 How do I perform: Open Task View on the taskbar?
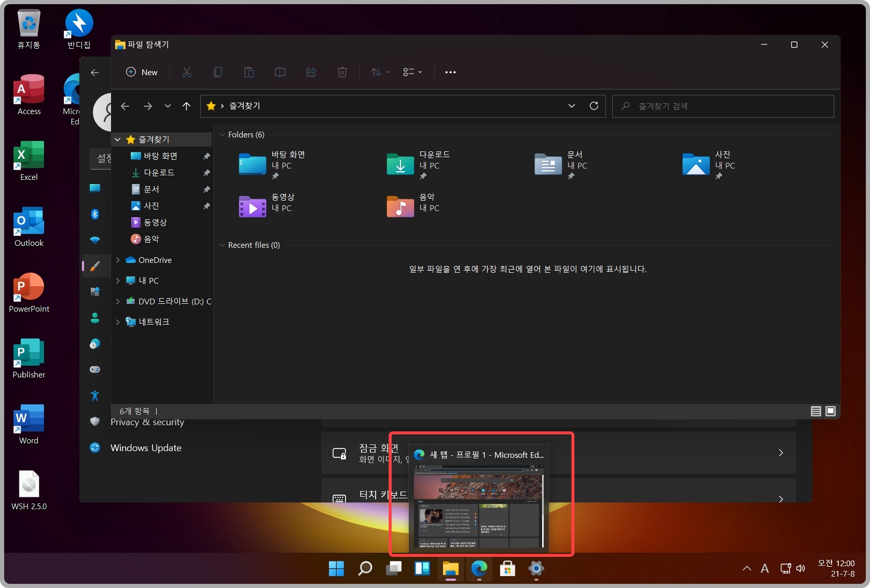394,569
